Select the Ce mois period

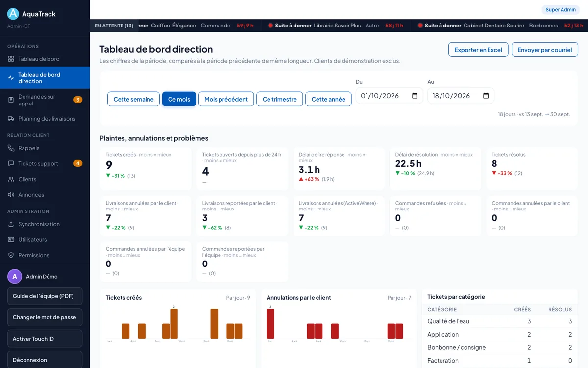click(179, 99)
